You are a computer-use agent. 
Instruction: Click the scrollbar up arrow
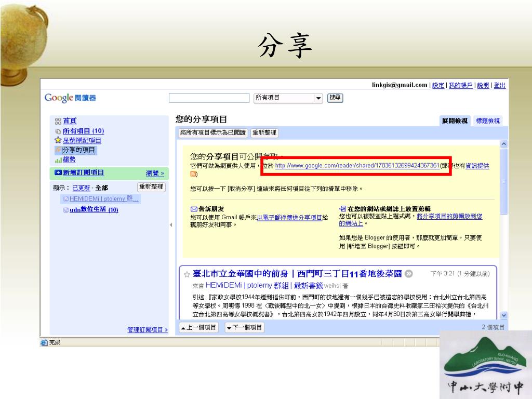(504, 144)
